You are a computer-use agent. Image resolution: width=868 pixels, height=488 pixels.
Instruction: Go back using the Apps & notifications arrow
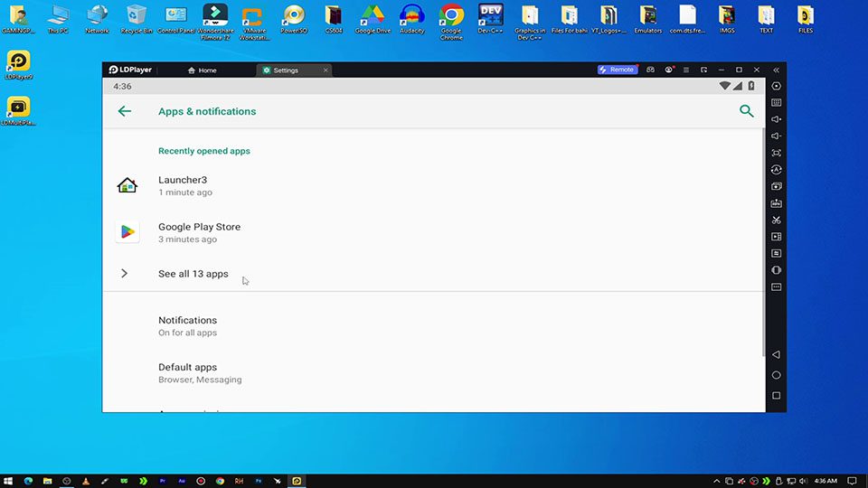[125, 111]
